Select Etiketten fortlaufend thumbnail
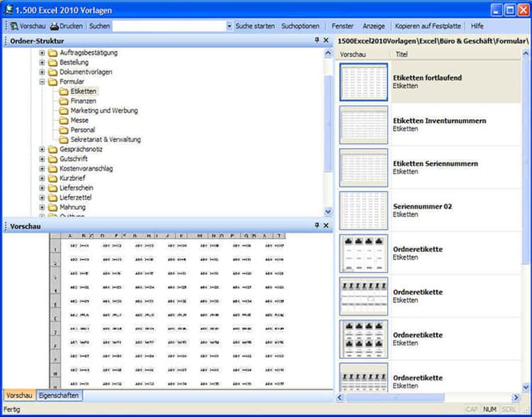 pos(363,82)
